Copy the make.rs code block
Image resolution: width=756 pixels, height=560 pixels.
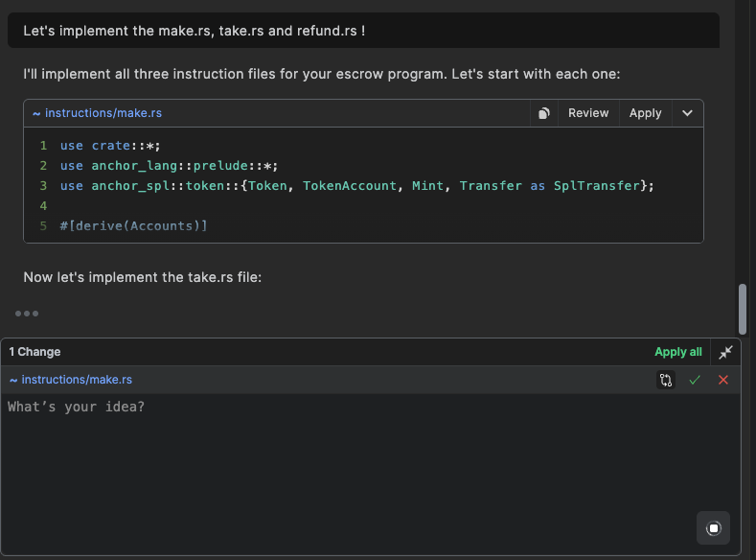(x=543, y=113)
